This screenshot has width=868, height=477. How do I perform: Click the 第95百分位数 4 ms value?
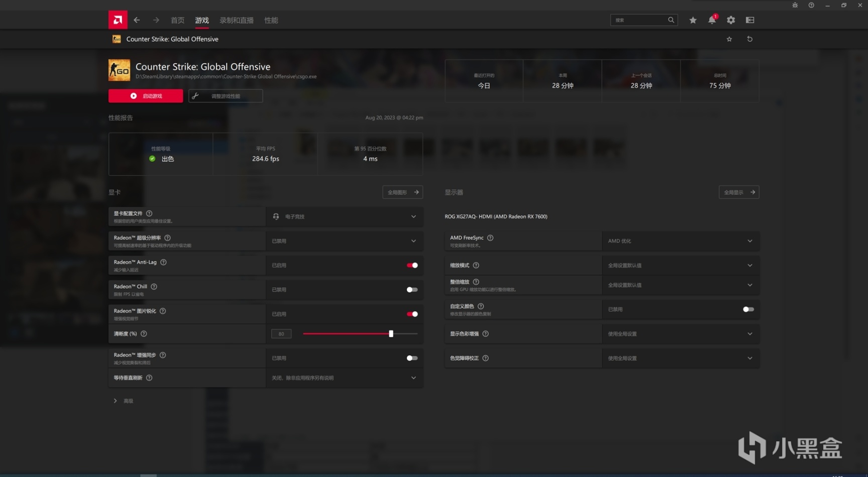[x=370, y=159]
